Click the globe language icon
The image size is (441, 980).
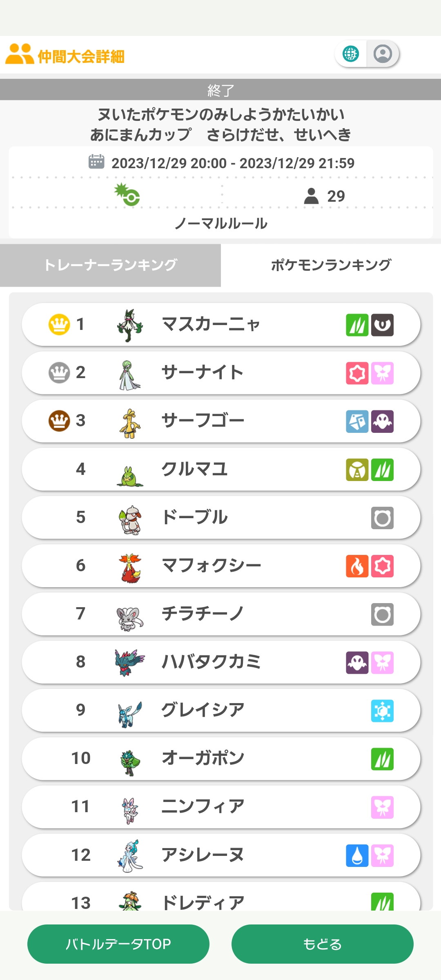[350, 53]
